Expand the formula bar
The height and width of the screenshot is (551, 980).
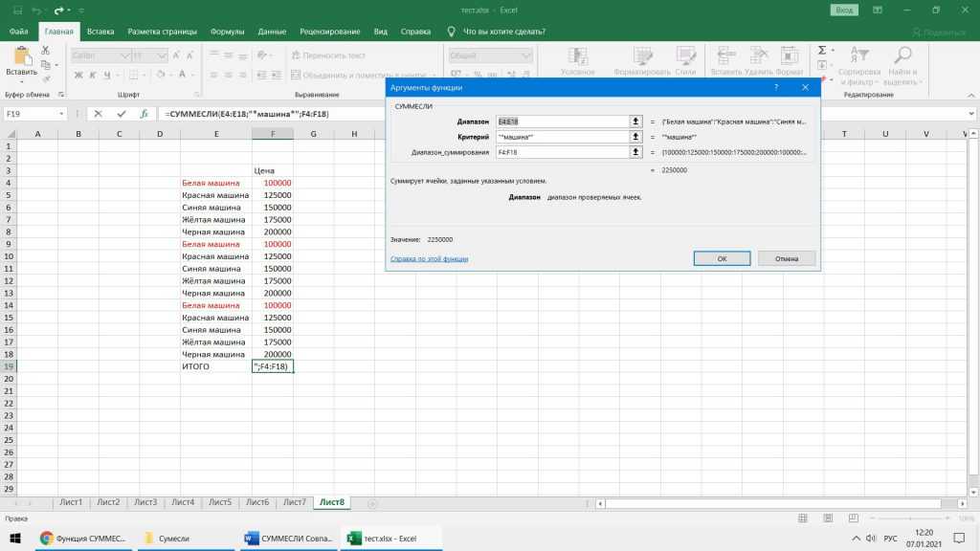pos(971,114)
